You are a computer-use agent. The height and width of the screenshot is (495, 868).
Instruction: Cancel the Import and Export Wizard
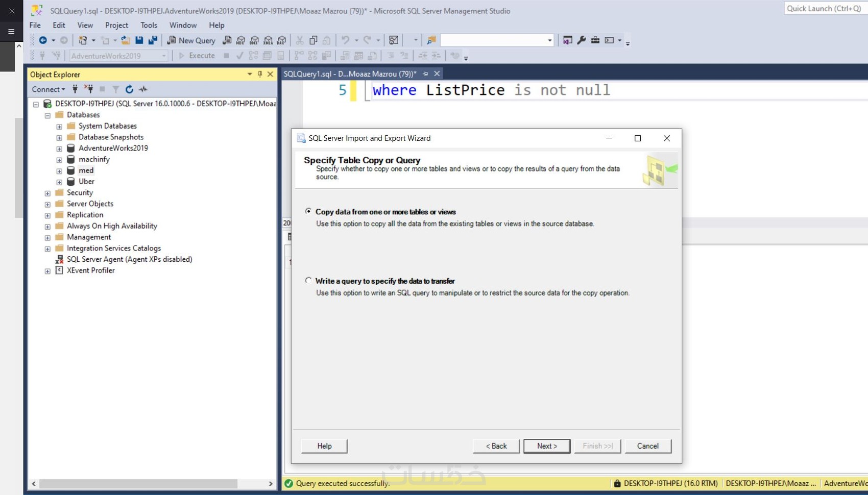(x=648, y=446)
